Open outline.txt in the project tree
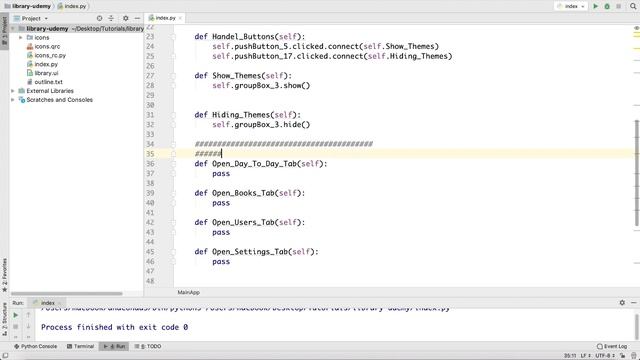This screenshot has height=360, width=640. coord(44,82)
